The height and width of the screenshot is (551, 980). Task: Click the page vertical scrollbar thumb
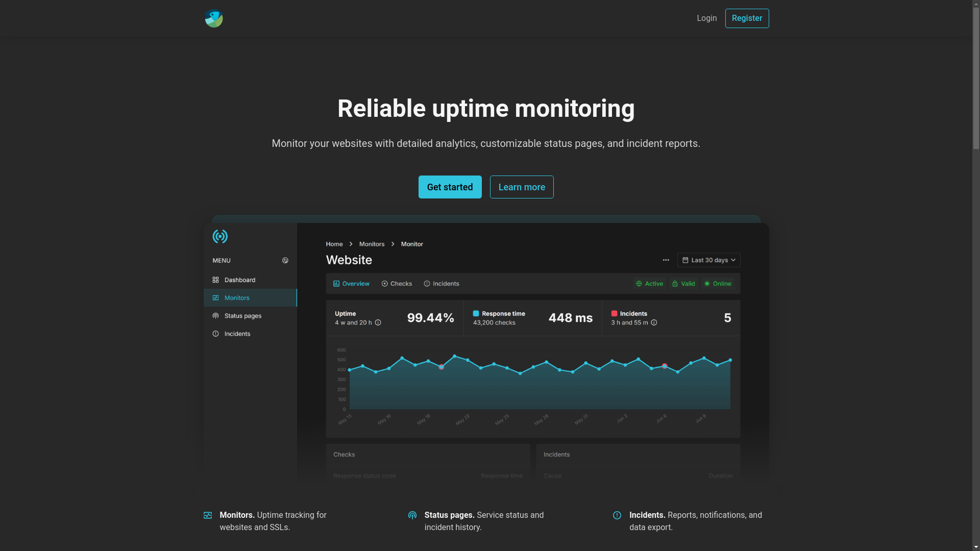(x=976, y=79)
